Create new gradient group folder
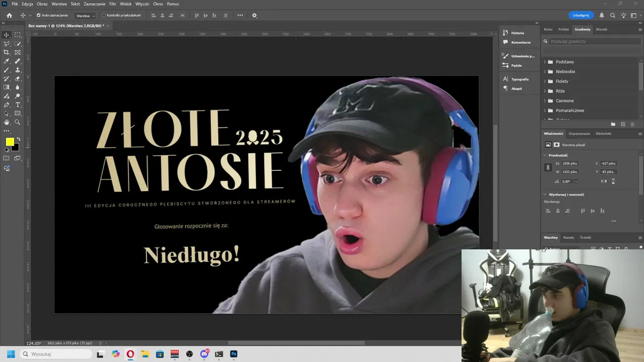 click(613, 124)
